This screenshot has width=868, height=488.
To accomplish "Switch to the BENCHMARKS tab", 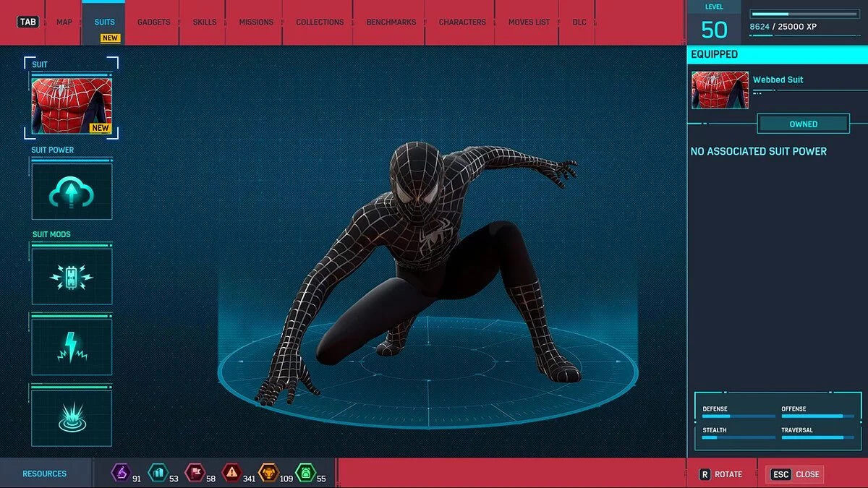I will click(x=391, y=22).
